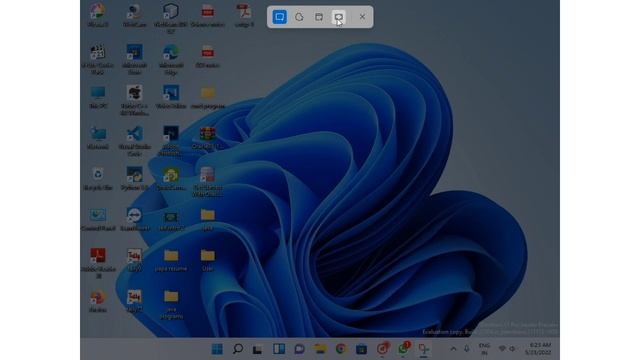Select the WinRAR archive desktop icon
Image resolution: width=640 pixels, height=360 pixels.
pos(207,138)
